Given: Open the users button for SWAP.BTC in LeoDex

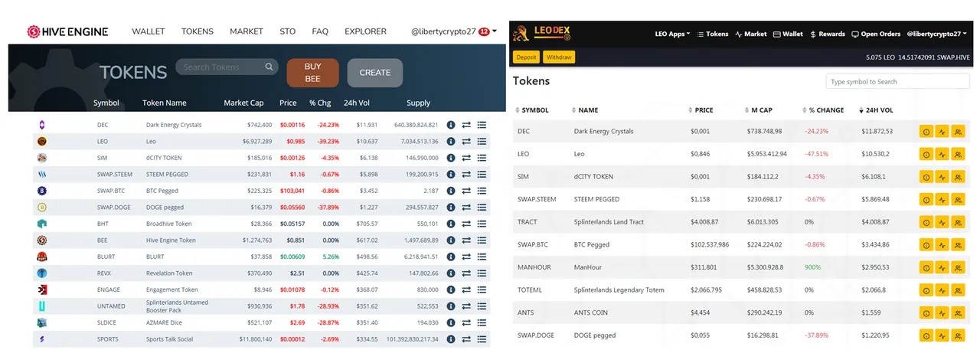Looking at the screenshot, I should tap(958, 245).
